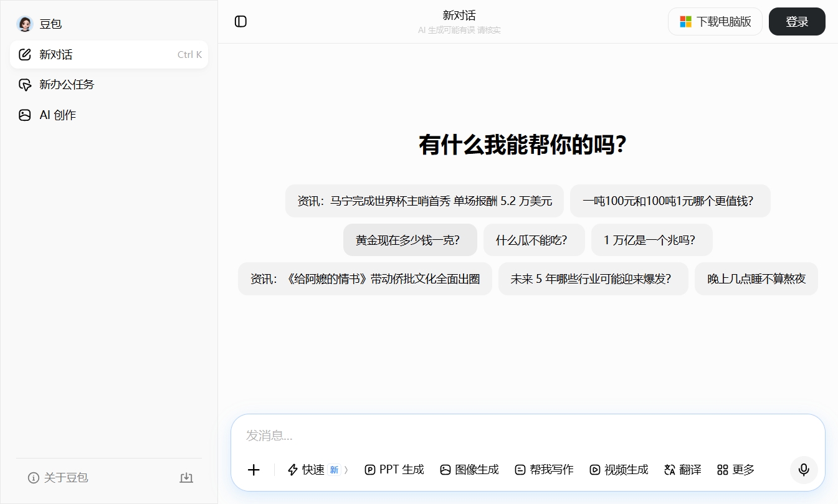Select suggestion 给阿嬷的情书 news item
Image resolution: width=838 pixels, height=504 pixels.
pyautogui.click(x=365, y=278)
